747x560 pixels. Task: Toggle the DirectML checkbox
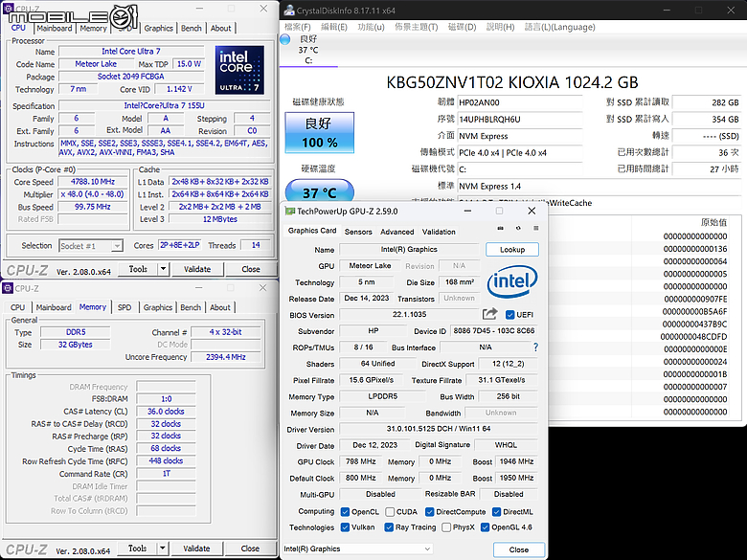point(496,512)
